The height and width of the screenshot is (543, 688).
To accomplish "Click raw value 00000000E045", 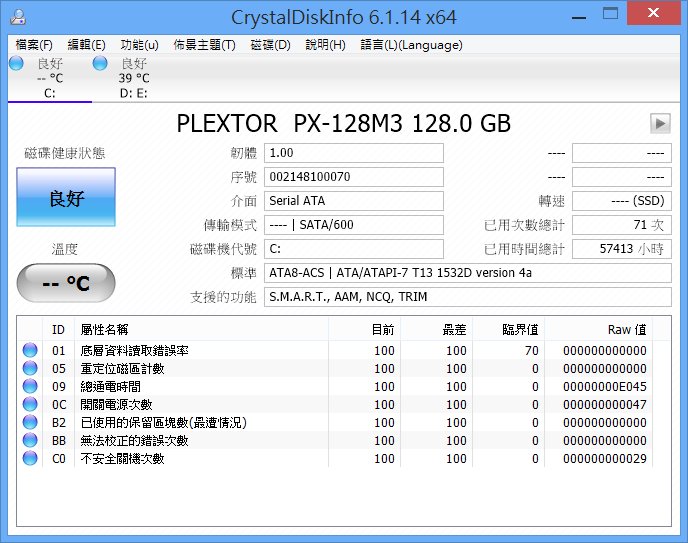I will click(x=605, y=386).
